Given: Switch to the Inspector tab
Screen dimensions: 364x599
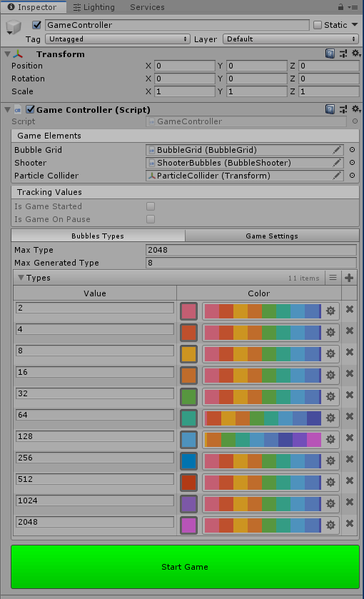Looking at the screenshot, I should [x=32, y=7].
